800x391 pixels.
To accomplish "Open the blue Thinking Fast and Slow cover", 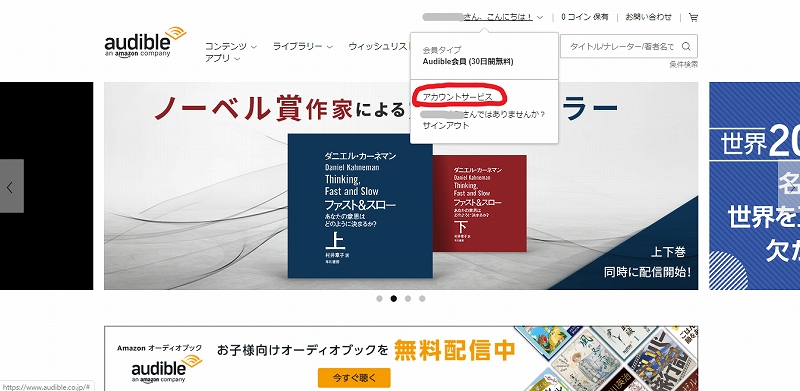I will [360, 206].
